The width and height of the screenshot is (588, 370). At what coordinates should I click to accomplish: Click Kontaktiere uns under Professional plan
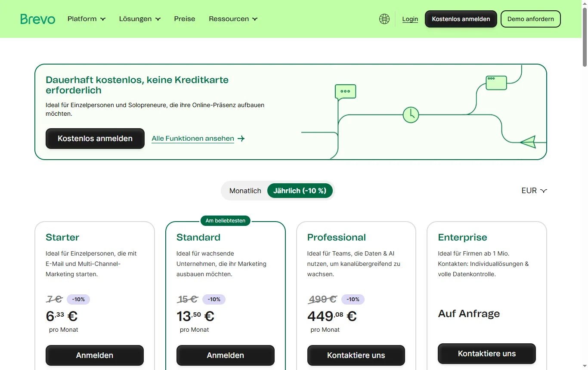pyautogui.click(x=356, y=355)
